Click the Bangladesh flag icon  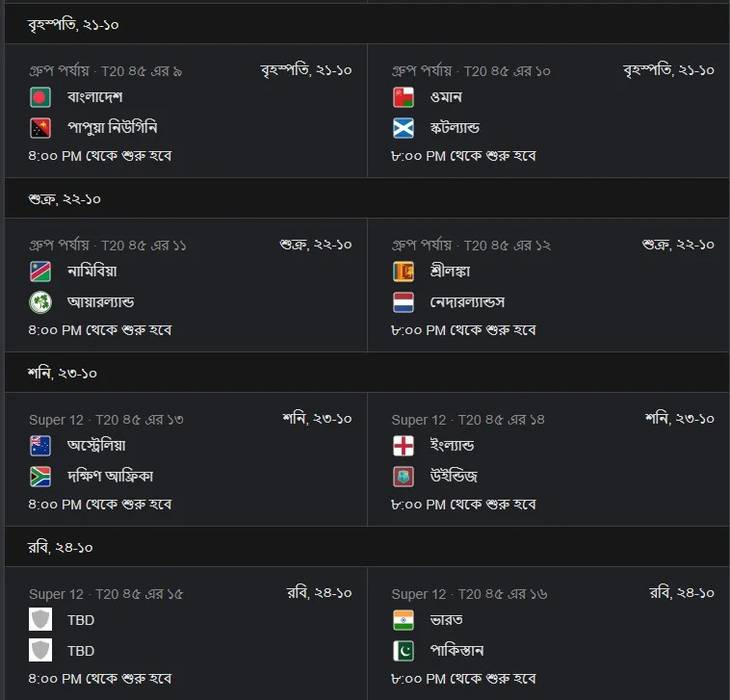[40, 97]
